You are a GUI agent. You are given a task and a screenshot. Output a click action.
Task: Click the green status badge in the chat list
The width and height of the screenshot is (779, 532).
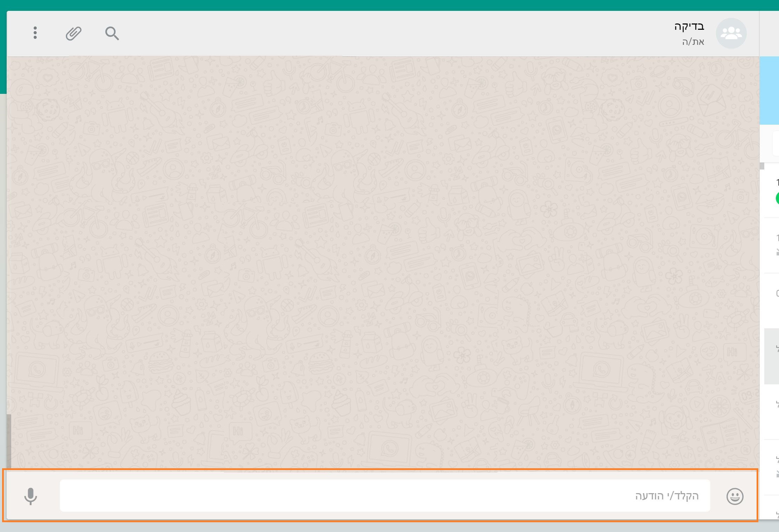pos(777,198)
